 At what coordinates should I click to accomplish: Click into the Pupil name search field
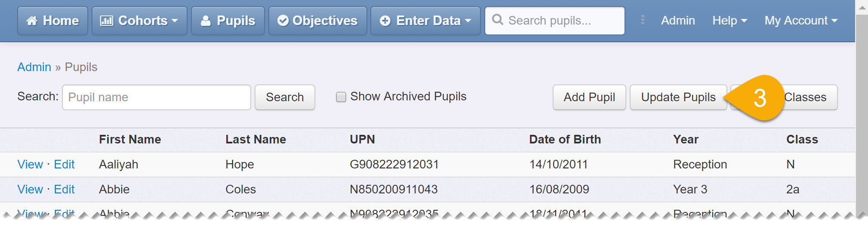[x=157, y=97]
